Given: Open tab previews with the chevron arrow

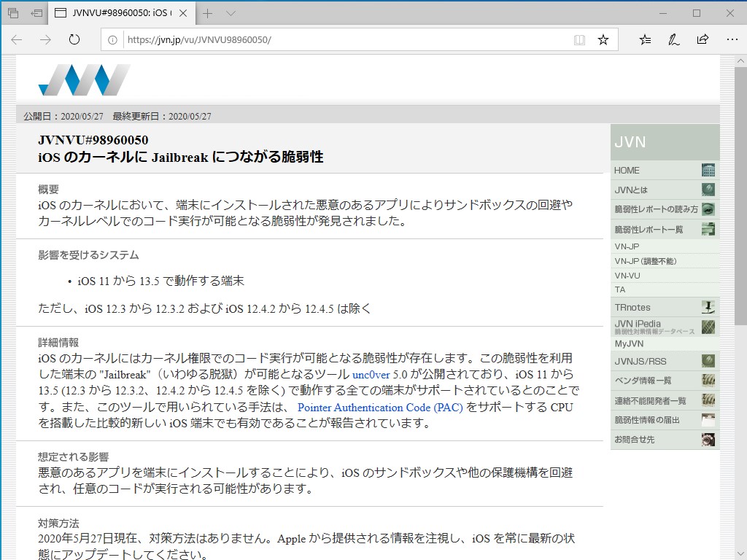Looking at the screenshot, I should [230, 12].
